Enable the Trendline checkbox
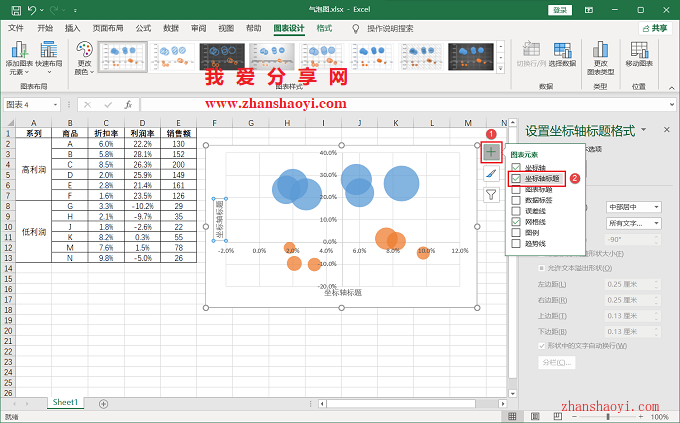This screenshot has width=680, height=423. coord(516,243)
